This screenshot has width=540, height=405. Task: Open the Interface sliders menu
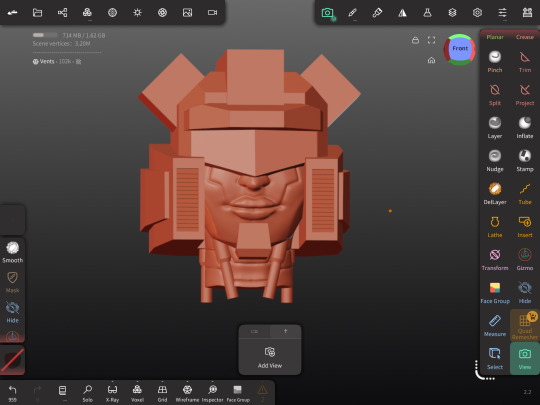click(502, 13)
